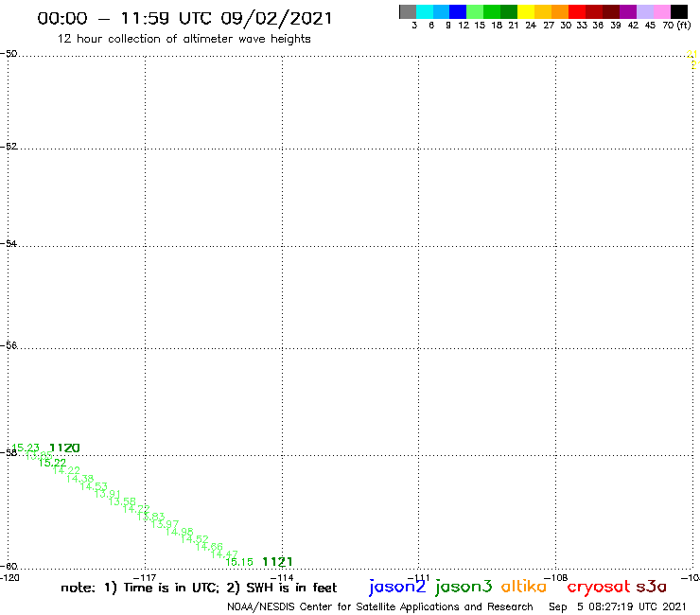Click the bright red legend swatch for 30-33 ft
Screen dimensions: 700x615
coord(577,12)
